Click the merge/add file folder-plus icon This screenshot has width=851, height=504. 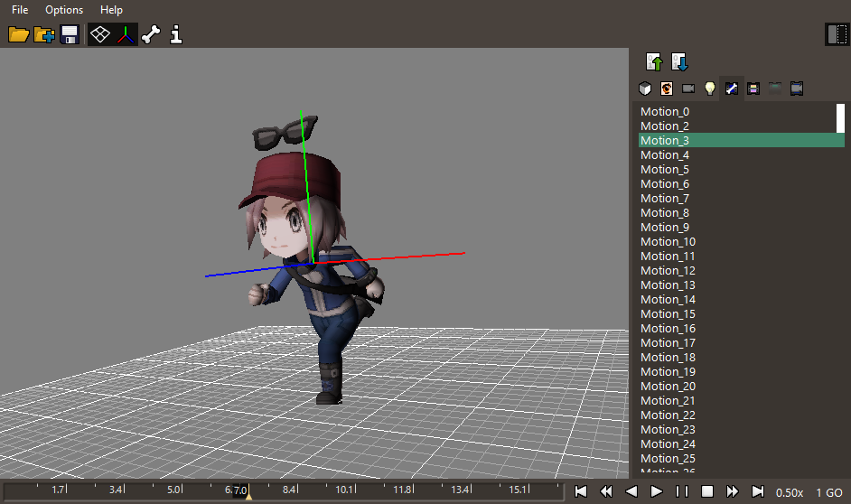tap(44, 34)
